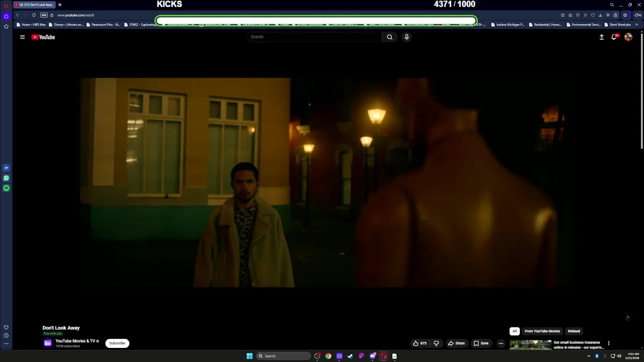The image size is (644, 362).
Task: Switch to Don't Look Away browser tab
Action: 34,5
